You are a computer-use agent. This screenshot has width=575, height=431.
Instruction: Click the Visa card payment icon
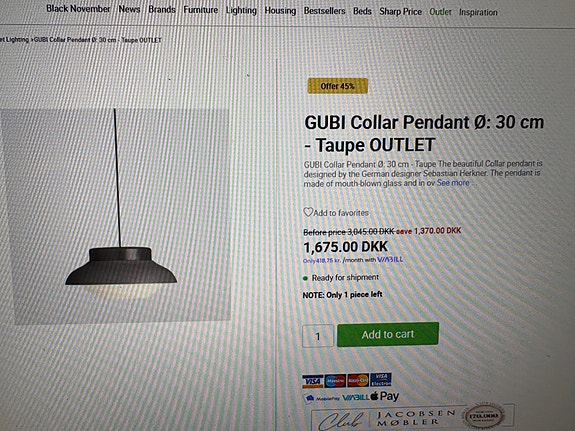pos(312,381)
